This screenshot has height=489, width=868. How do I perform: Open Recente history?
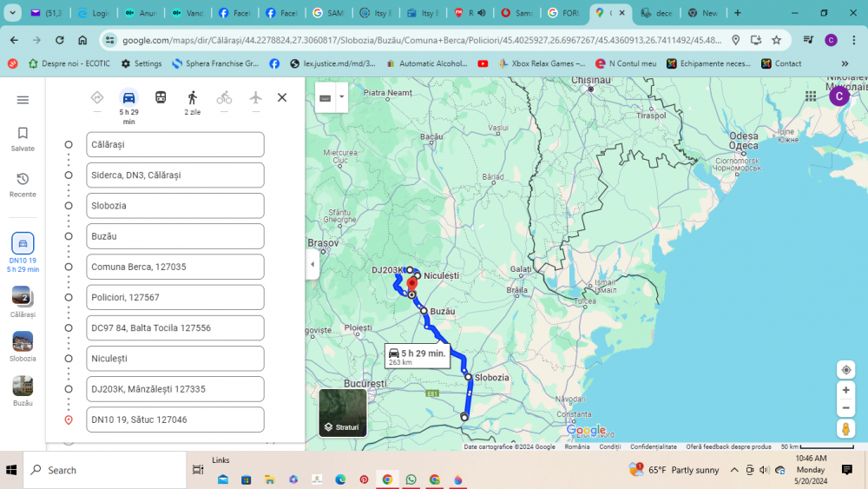tap(23, 183)
